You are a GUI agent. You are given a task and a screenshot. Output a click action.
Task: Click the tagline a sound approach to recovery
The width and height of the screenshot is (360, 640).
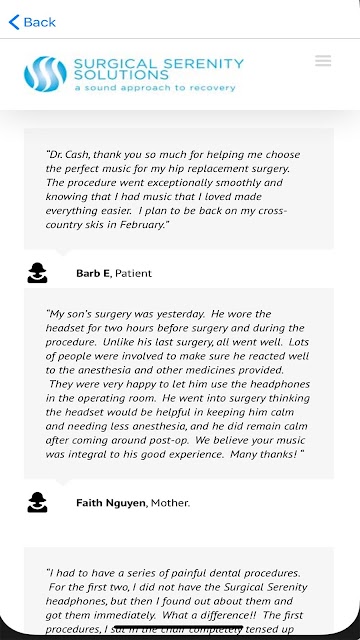click(x=155, y=87)
